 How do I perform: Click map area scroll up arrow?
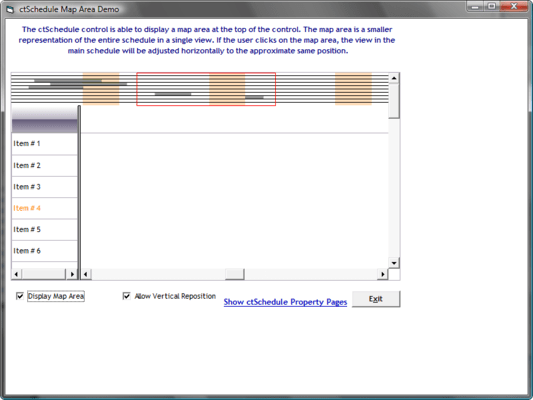(x=394, y=79)
